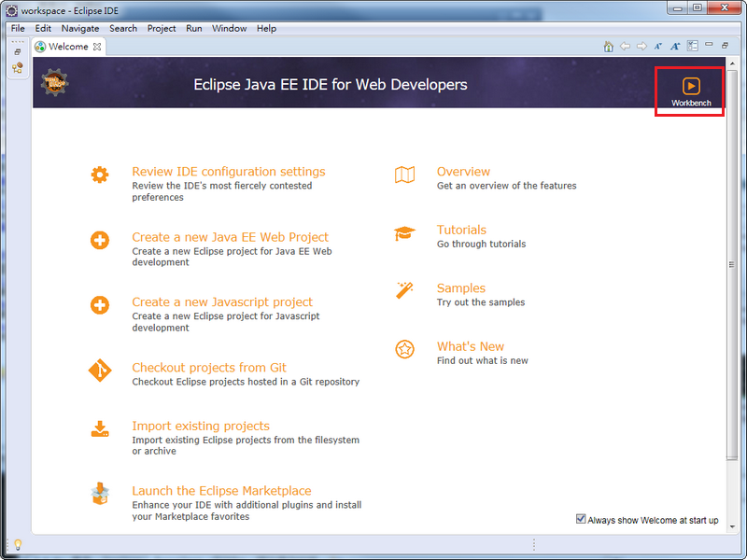The image size is (747, 560).
Task: Open the Customize page icon in Welcome toolbar
Action: coord(692,46)
